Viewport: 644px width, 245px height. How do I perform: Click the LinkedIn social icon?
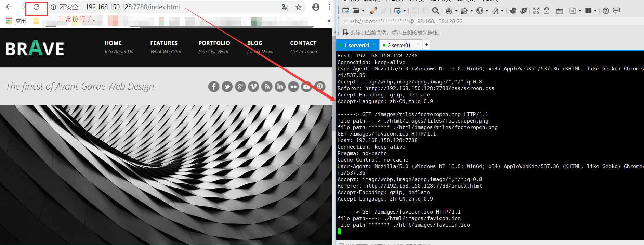coord(280,87)
